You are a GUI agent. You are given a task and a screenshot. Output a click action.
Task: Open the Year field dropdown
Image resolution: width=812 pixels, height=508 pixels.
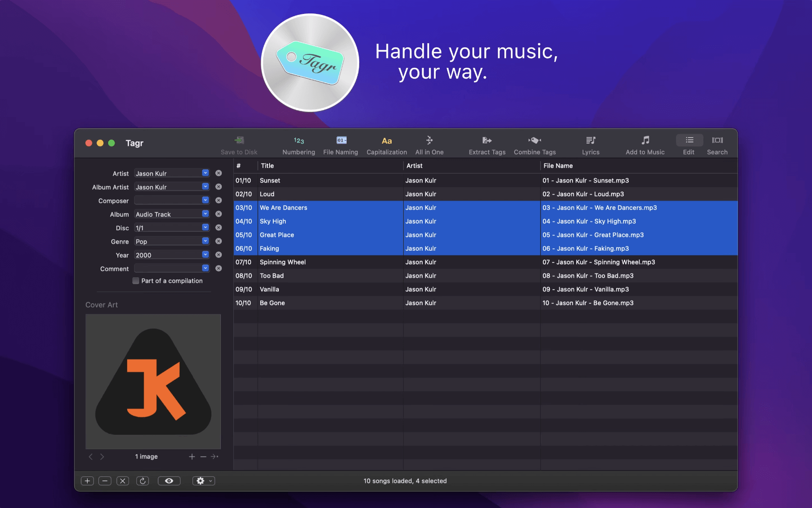point(205,254)
